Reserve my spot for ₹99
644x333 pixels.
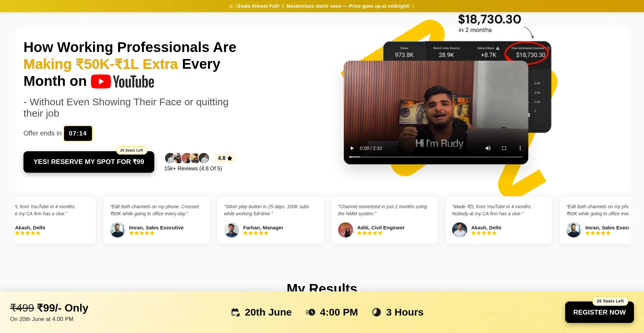click(x=89, y=162)
